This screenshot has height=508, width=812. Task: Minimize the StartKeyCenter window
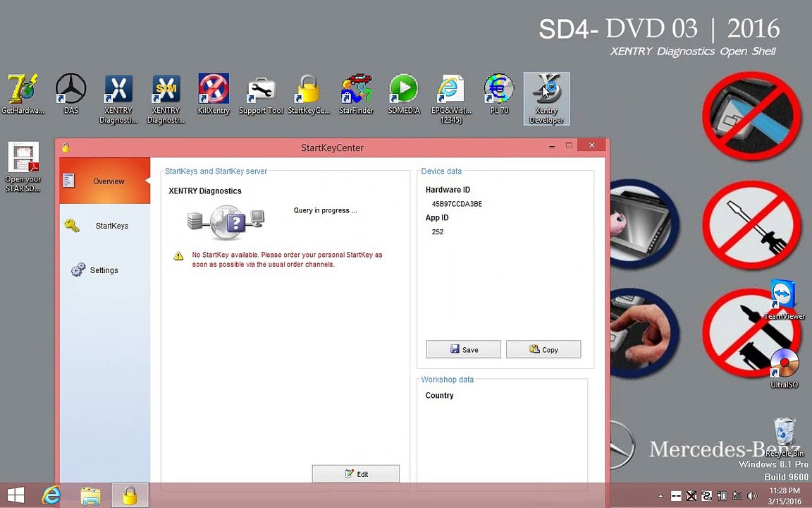552,146
